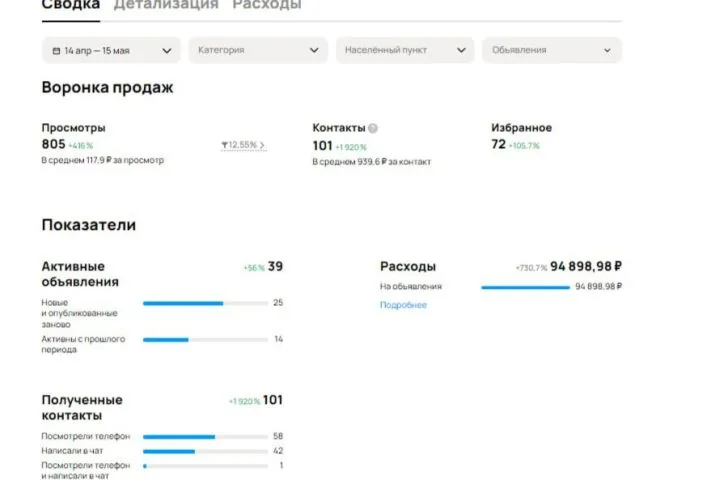Click the Расходы total 94 898,98 ₽

(586, 266)
